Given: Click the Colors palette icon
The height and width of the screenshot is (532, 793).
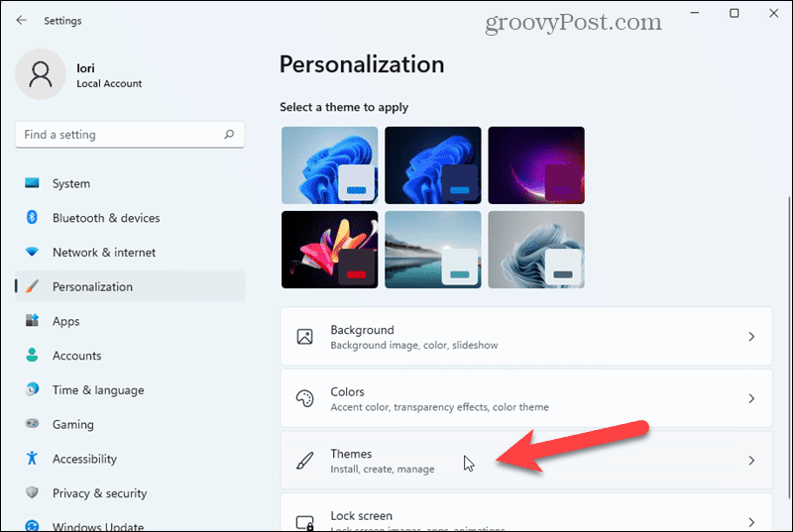Looking at the screenshot, I should [304, 398].
